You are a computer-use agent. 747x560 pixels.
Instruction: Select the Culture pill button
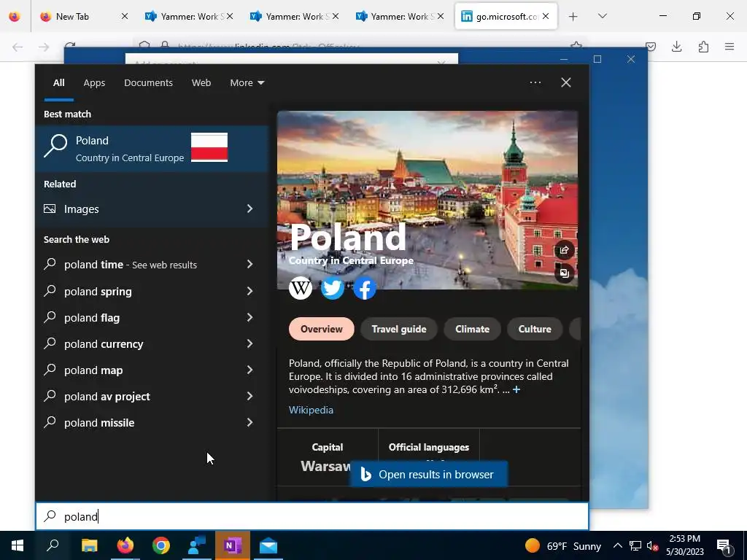coord(535,329)
